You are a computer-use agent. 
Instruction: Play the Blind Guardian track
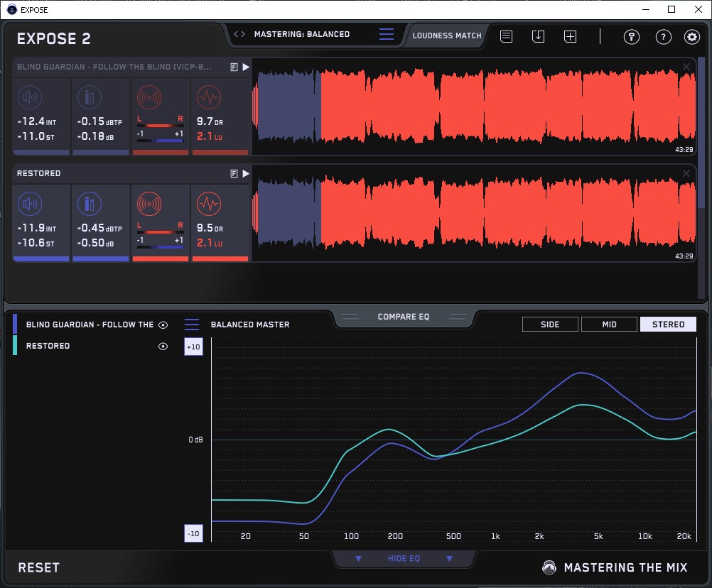246,67
